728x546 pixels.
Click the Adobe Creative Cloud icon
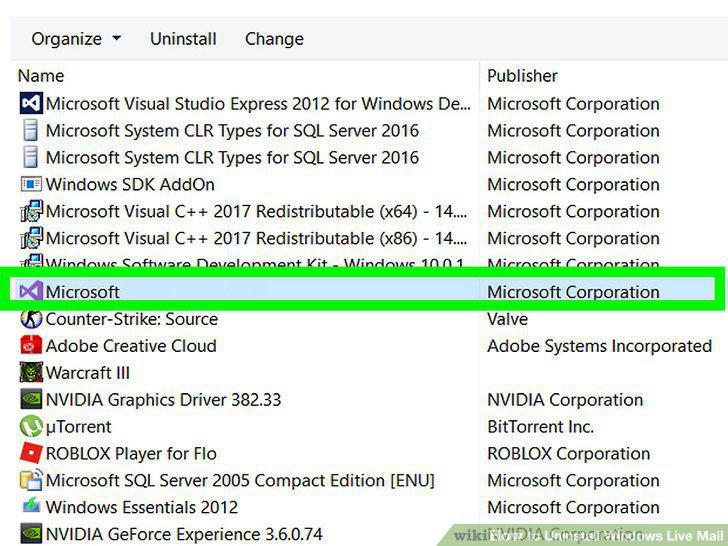(31, 345)
